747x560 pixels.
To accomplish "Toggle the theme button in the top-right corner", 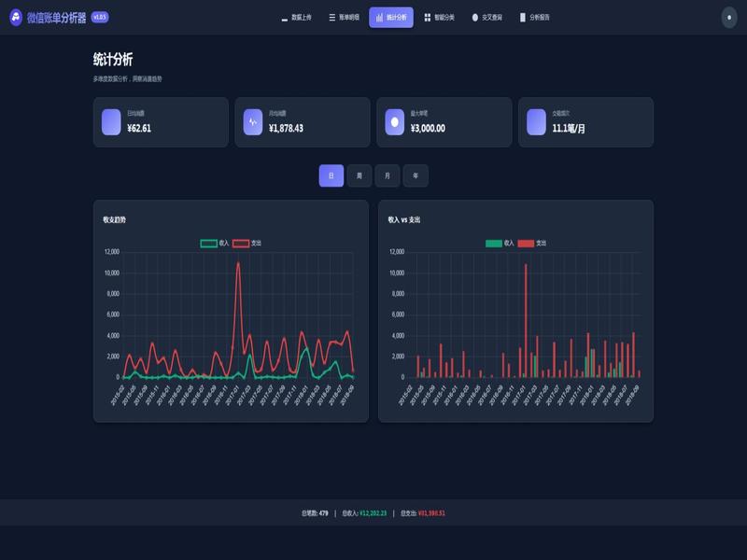I will [729, 18].
